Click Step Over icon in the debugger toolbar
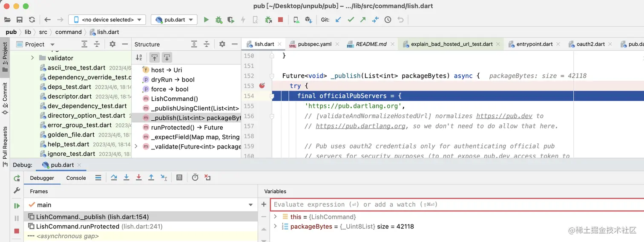The width and height of the screenshot is (644, 242). [114, 178]
